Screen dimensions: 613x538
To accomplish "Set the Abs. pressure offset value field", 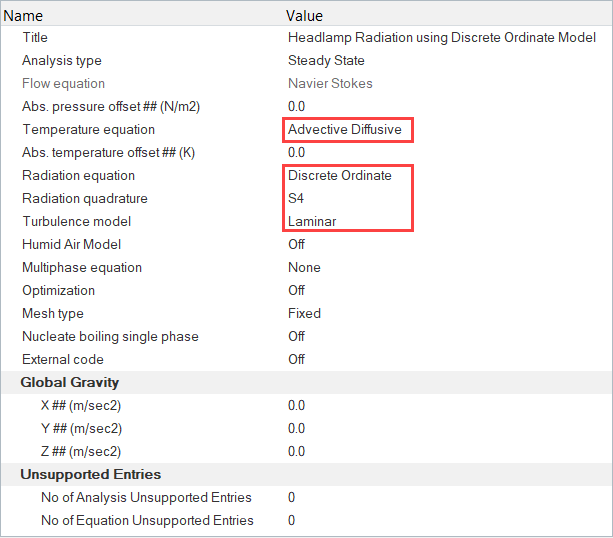I will [297, 107].
